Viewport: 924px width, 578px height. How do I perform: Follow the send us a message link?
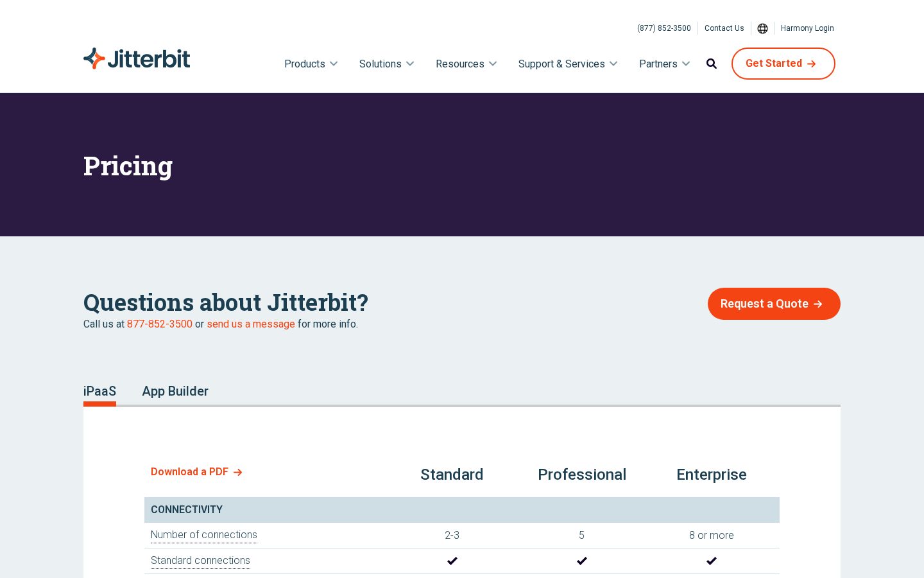[251, 324]
